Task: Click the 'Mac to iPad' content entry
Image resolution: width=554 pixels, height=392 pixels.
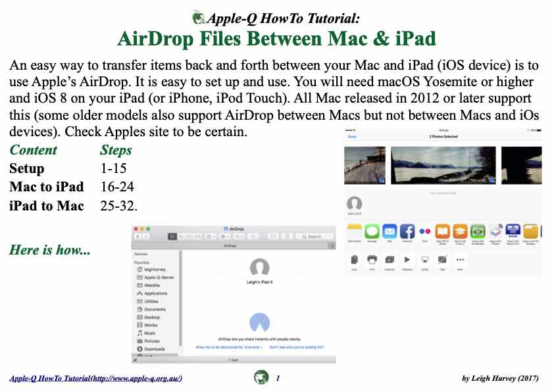Action: 47,187
